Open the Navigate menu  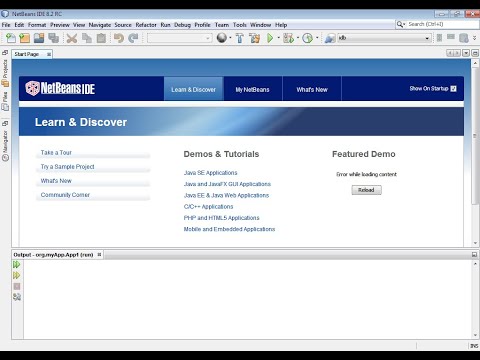100,25
